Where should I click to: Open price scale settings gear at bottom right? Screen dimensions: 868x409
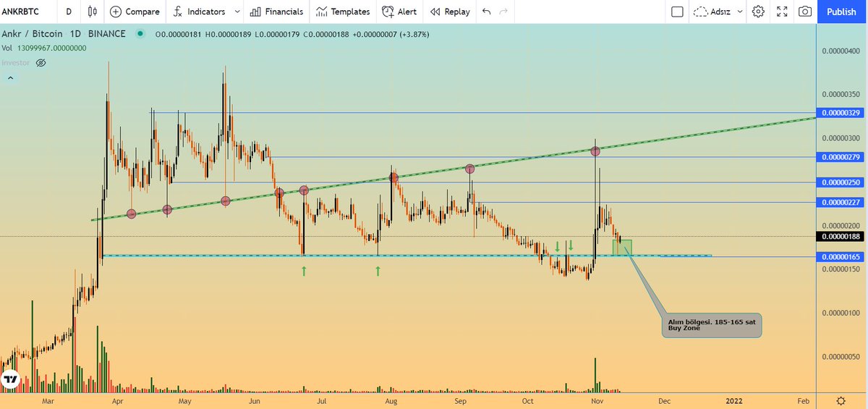coord(841,401)
